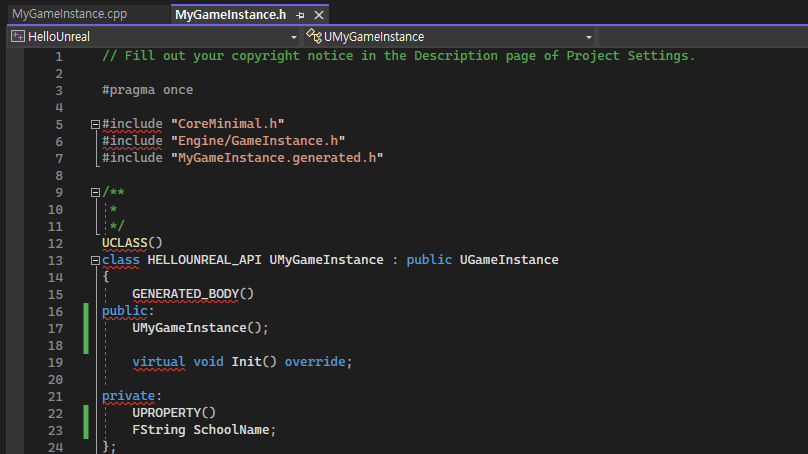The image size is (808, 454).
Task: Collapse the #include block on line 5
Action: (x=95, y=124)
